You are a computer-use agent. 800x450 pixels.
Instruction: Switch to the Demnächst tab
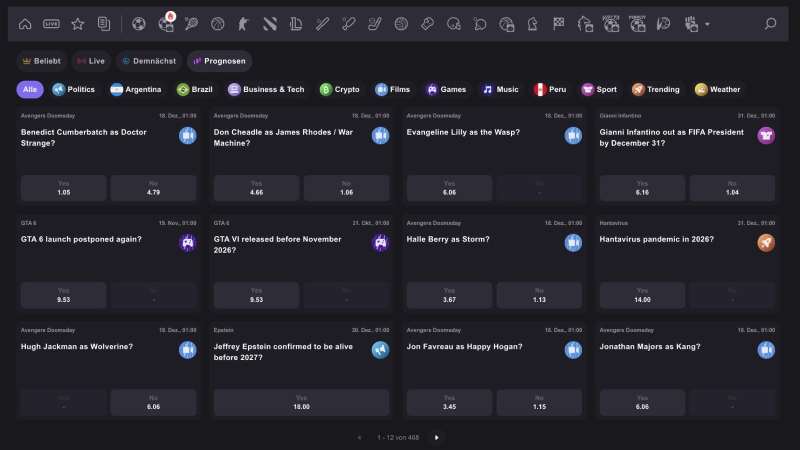point(149,61)
